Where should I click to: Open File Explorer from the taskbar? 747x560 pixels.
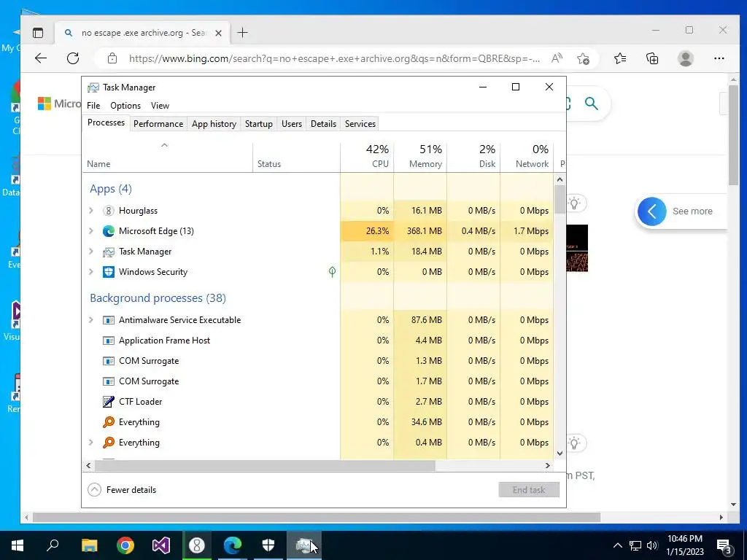pyautogui.click(x=89, y=545)
